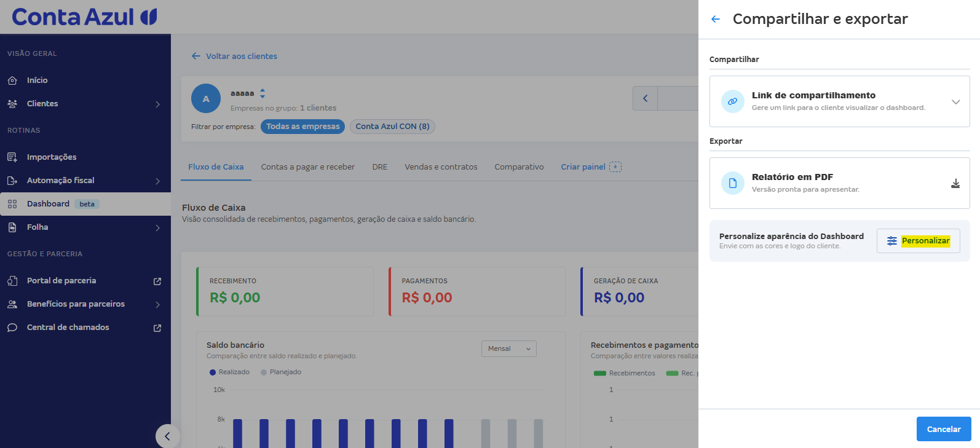Viewport: 980px width, 448px height.
Task: Expand the Automação fiscal submenu chevron
Action: tap(157, 181)
